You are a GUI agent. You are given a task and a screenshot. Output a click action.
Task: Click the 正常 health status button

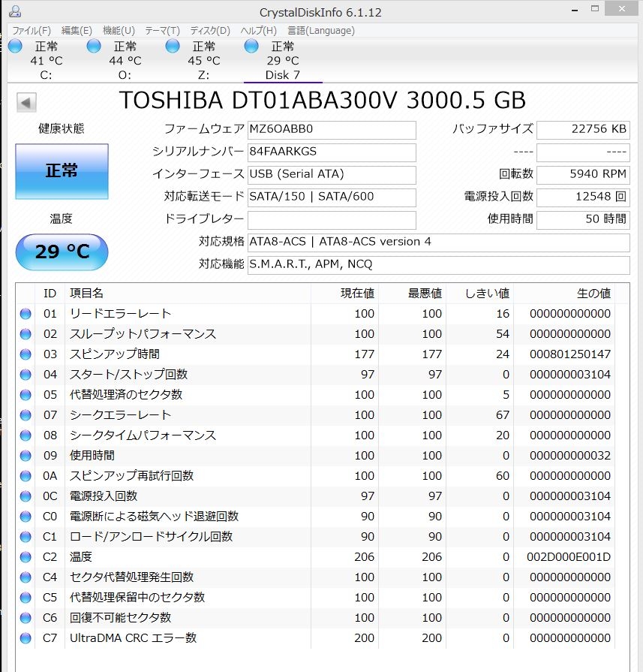pyautogui.click(x=62, y=171)
